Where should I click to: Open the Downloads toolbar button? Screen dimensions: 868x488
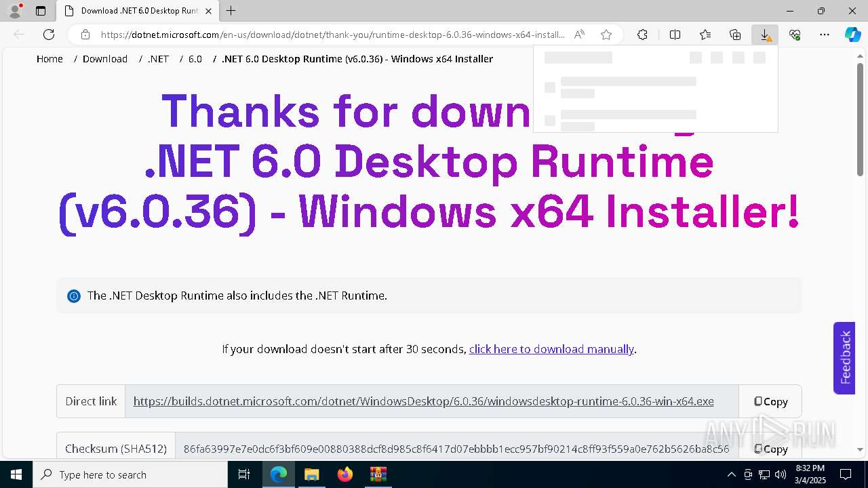[765, 35]
